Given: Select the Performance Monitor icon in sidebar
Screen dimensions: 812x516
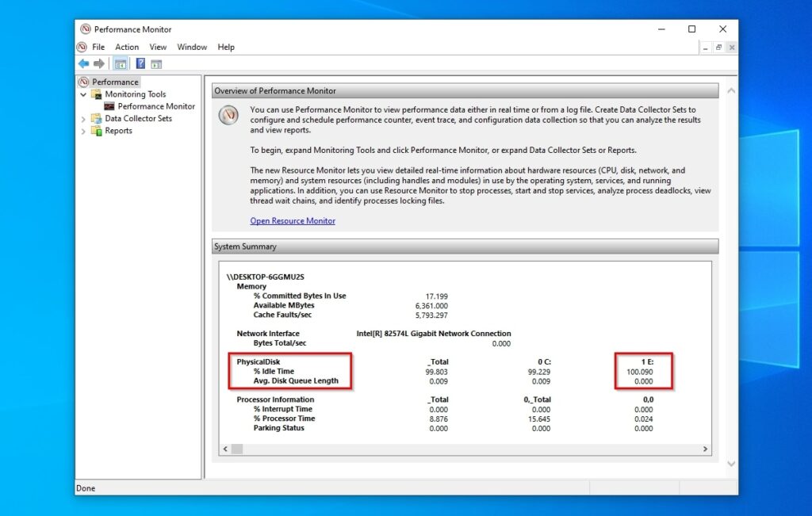Looking at the screenshot, I should point(109,106).
